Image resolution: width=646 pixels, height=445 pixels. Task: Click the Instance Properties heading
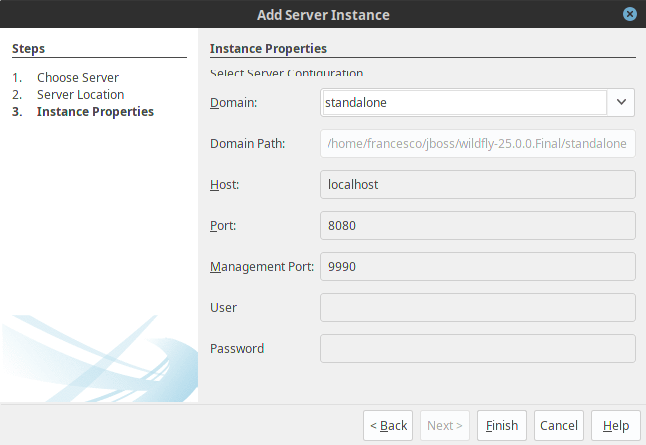268,49
